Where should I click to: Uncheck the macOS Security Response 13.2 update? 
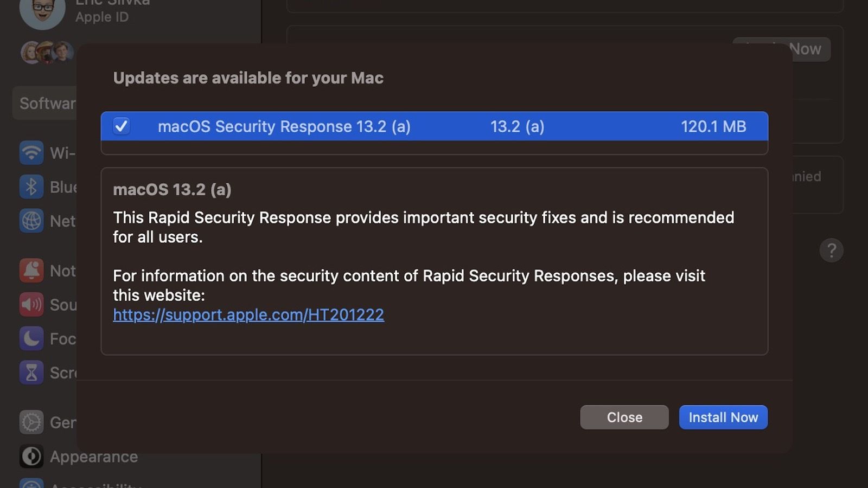[122, 126]
